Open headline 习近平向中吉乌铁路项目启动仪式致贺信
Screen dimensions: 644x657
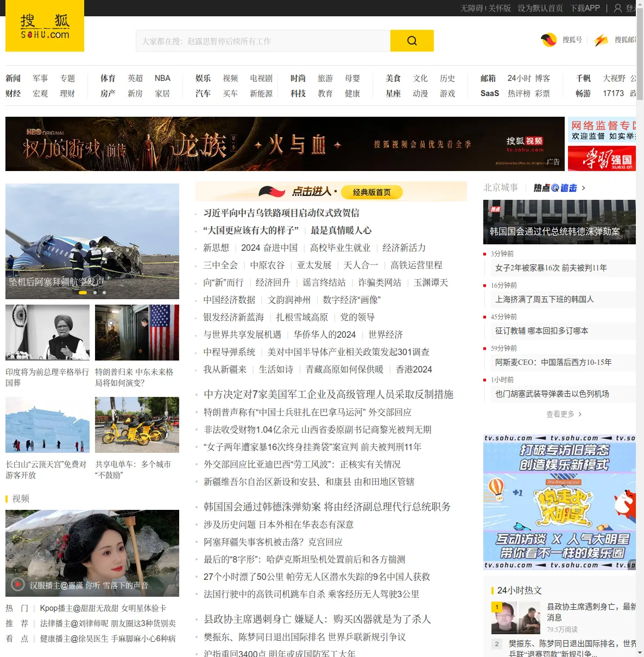(281, 213)
